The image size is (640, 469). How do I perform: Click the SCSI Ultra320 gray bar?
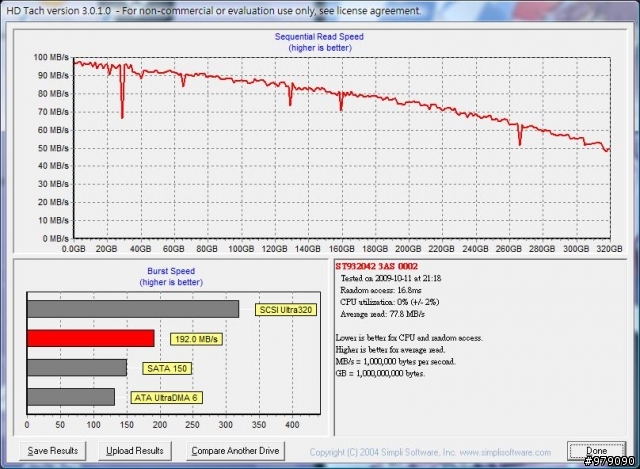(x=133, y=309)
